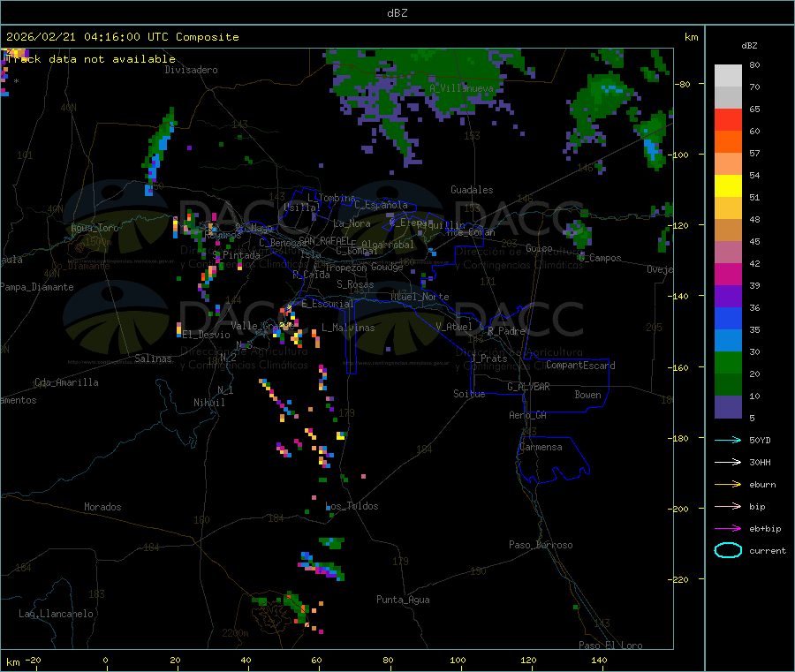This screenshot has height=672, width=795.
Task: Click the 'Usilla' map label
Action: (x=302, y=208)
